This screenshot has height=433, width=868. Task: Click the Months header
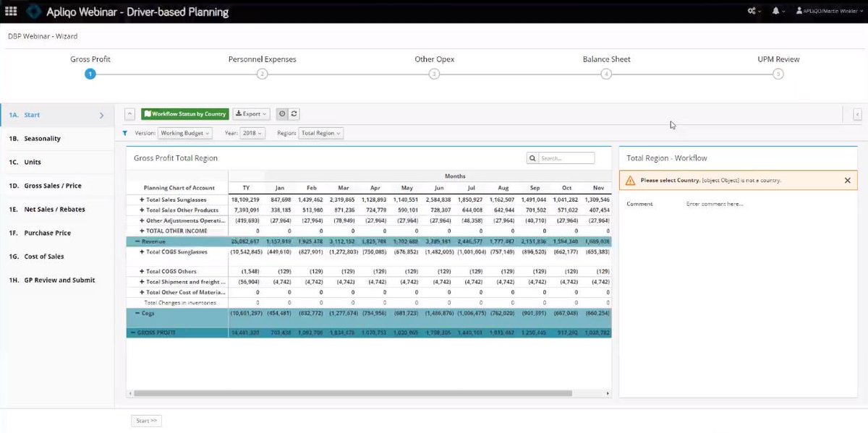coord(455,176)
